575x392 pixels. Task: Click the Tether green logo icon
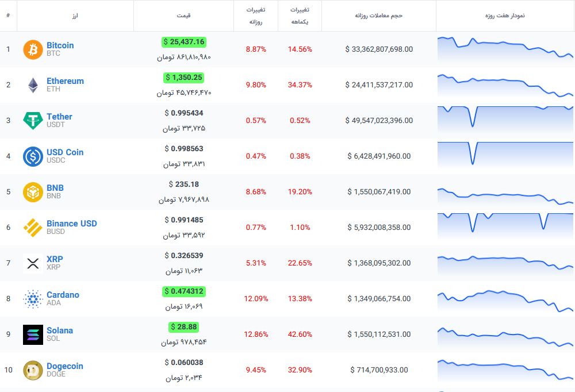[33, 121]
